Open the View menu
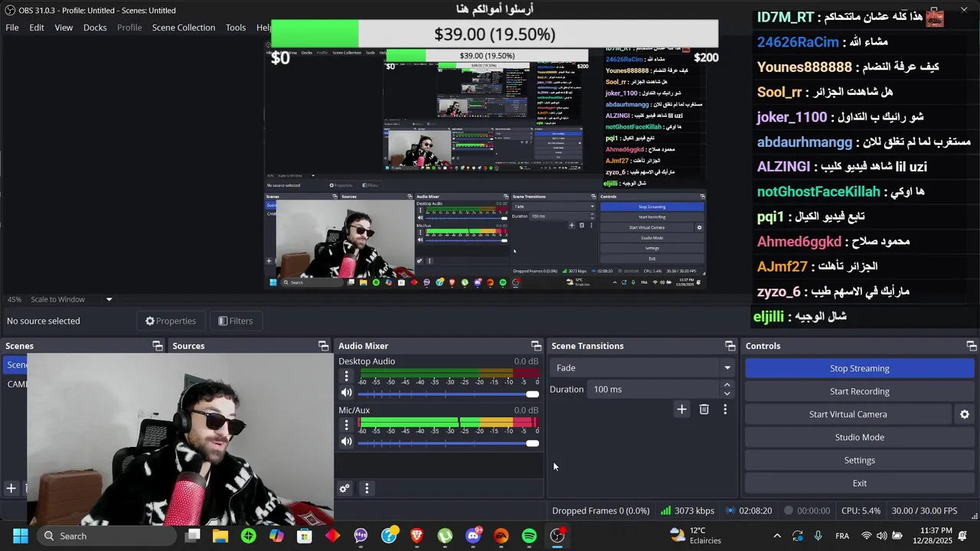 pyautogui.click(x=64, y=28)
